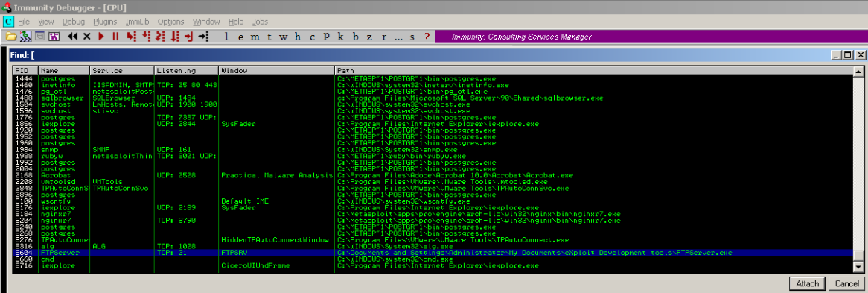
Task: Click the Immunity Consulting Services Manager banner
Action: [x=651, y=37]
